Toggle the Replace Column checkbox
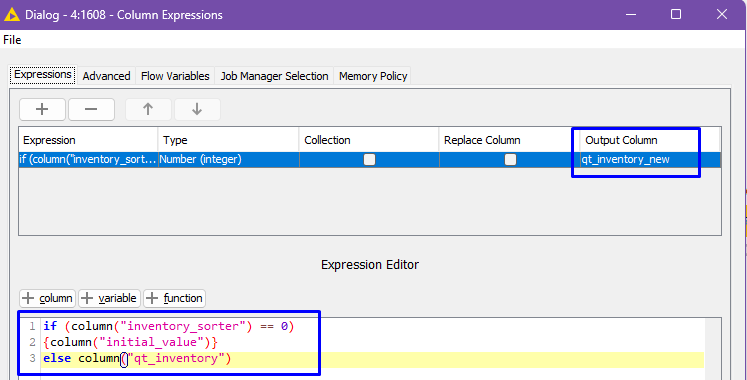747x380 pixels. (510, 160)
